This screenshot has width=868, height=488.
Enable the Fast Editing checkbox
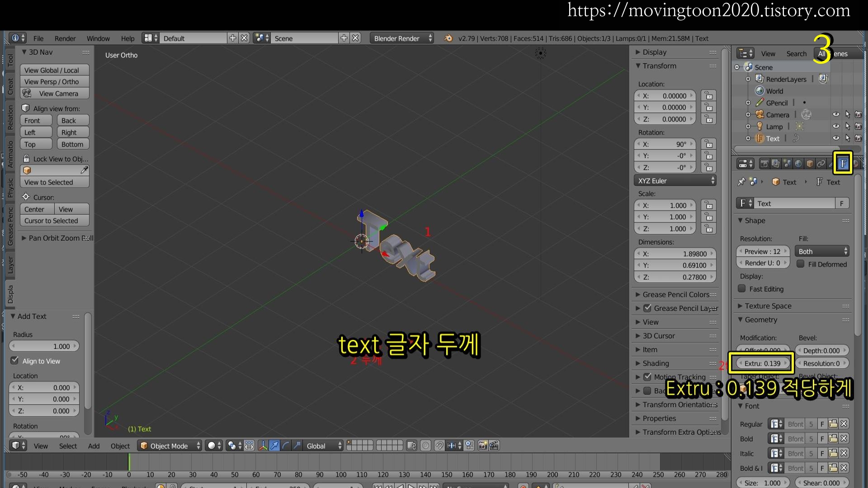point(741,288)
